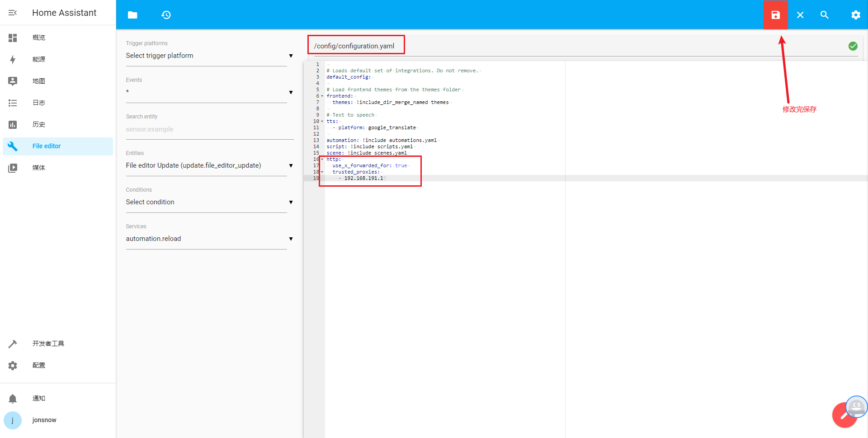868x438 pixels.
Task: Open the Services automation.reload dropdown
Action: (x=209, y=239)
